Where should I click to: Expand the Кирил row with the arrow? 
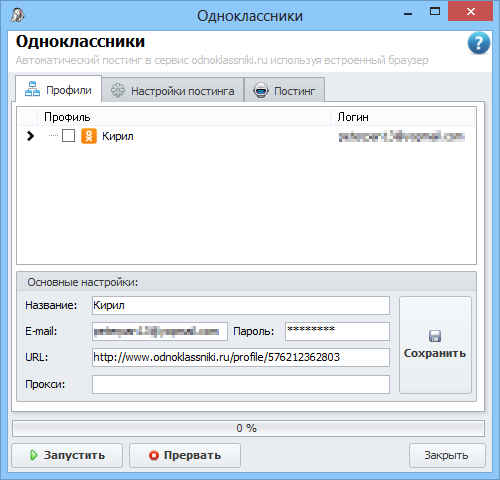[x=30, y=136]
